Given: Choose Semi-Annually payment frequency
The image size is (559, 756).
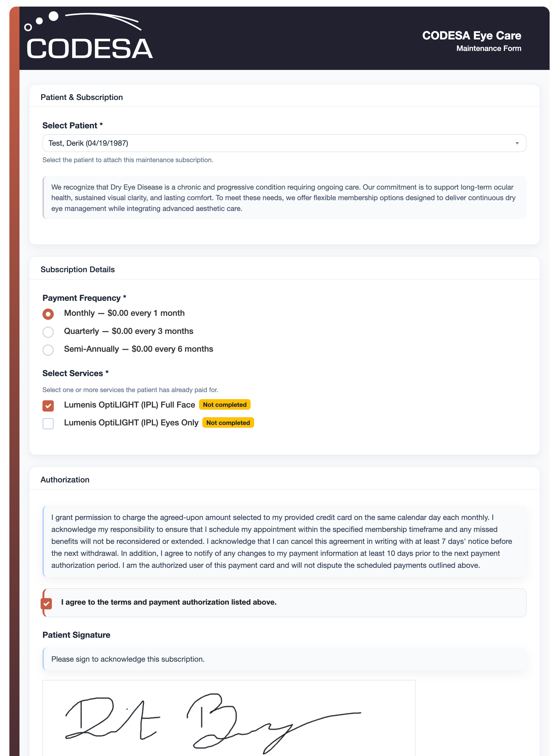Looking at the screenshot, I should point(48,350).
